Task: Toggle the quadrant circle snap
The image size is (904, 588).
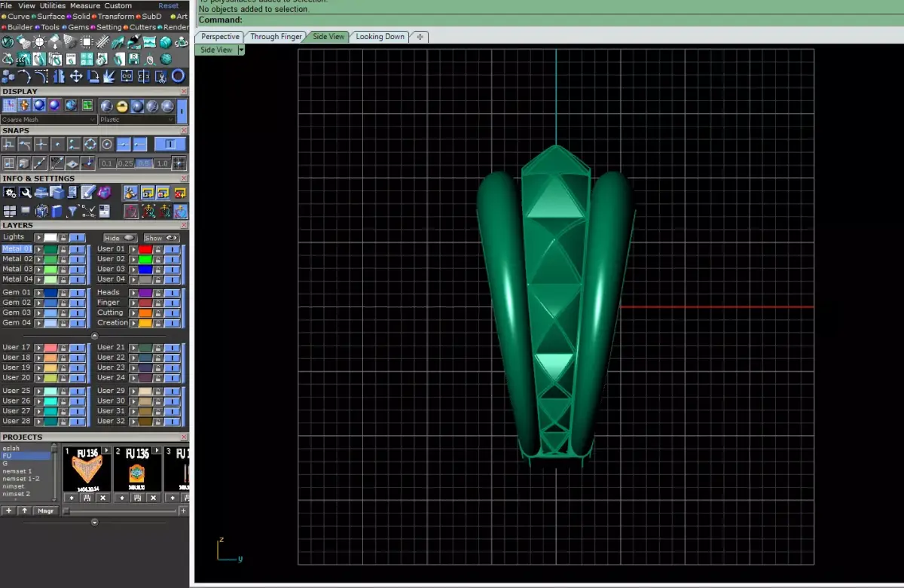Action: (90, 144)
